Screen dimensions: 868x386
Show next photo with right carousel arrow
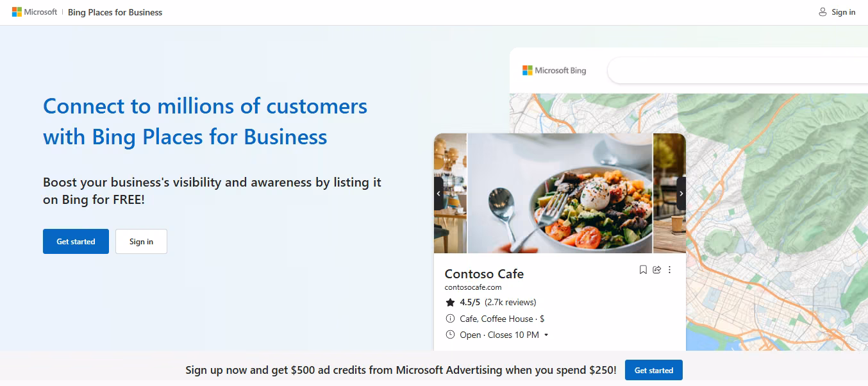681,194
